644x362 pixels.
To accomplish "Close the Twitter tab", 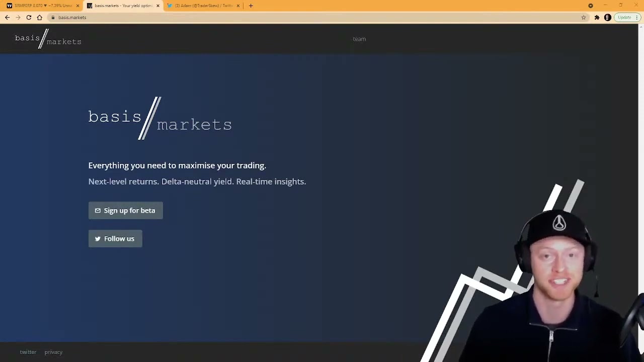I will point(238,6).
